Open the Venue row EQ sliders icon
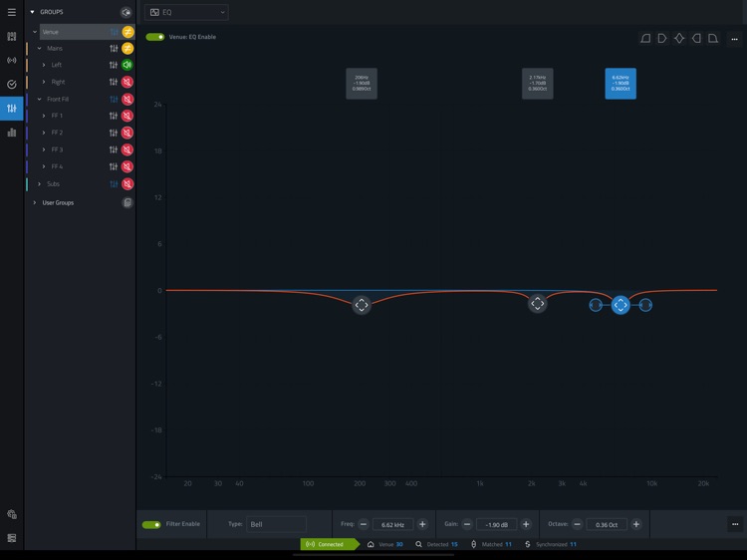Viewport: 747px width, 560px height. click(x=114, y=32)
